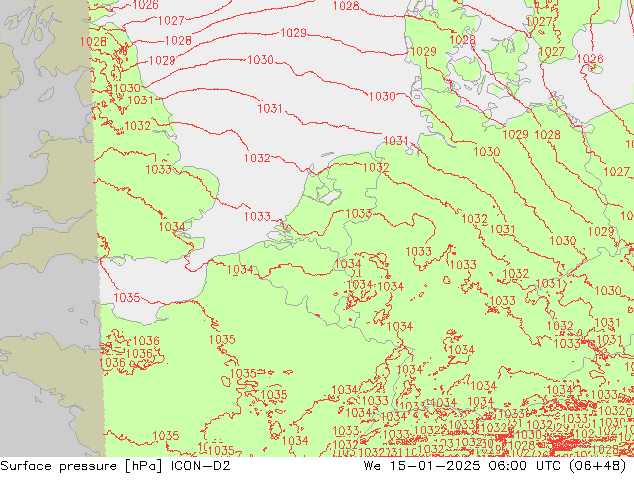Click the "06:00 UTC" time text
The height and width of the screenshot is (490, 634).
(x=524, y=466)
